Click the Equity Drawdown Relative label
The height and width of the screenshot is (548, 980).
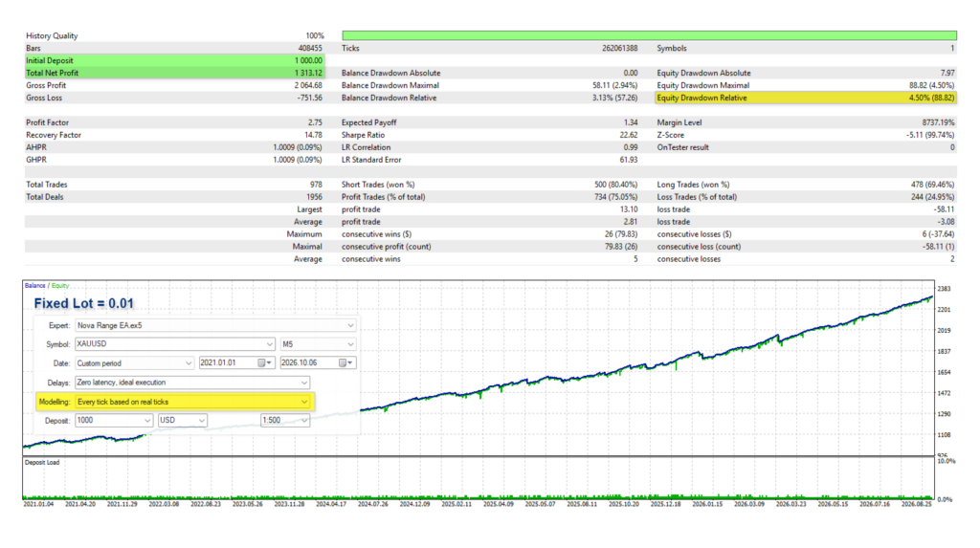pyautogui.click(x=702, y=99)
